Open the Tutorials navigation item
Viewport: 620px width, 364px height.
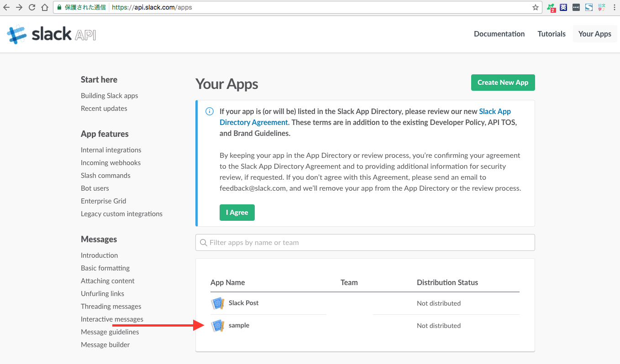551,34
